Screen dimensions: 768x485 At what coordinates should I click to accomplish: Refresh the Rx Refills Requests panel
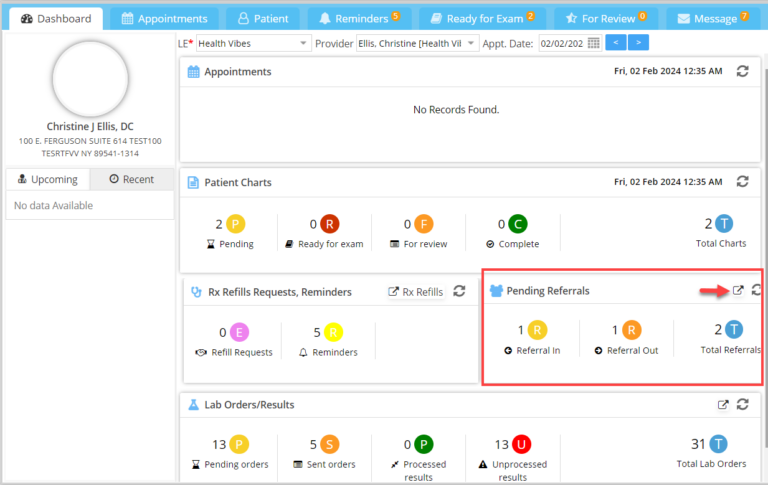(459, 291)
